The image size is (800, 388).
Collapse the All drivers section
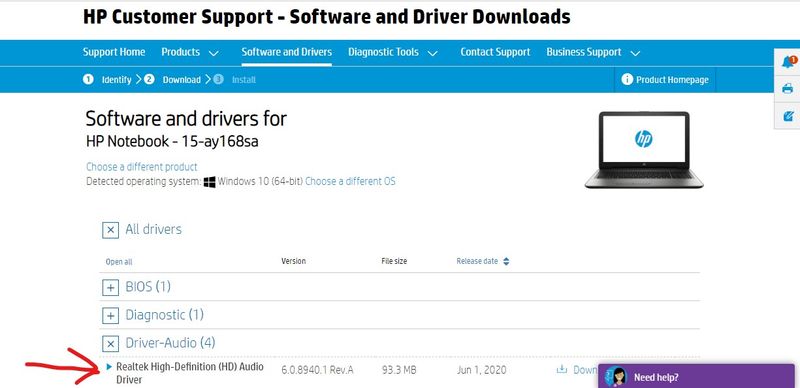pos(110,230)
